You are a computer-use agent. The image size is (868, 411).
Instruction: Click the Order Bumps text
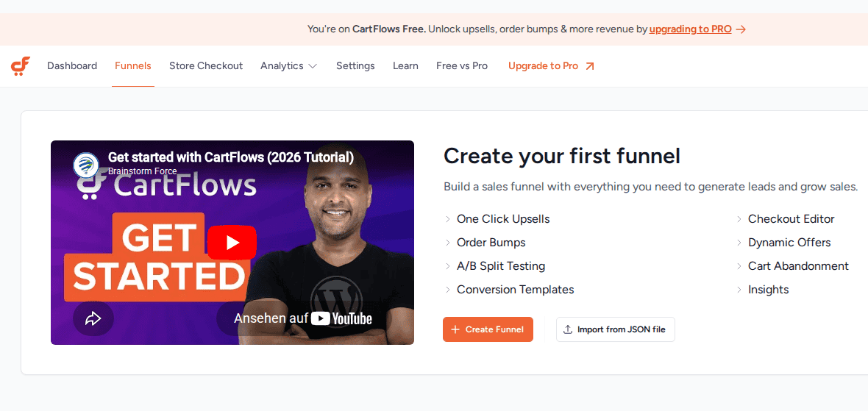491,243
